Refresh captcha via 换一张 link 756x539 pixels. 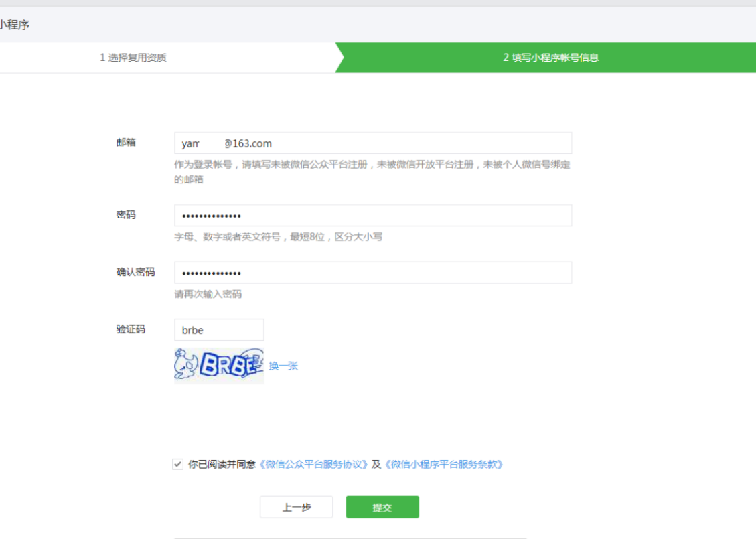click(283, 366)
